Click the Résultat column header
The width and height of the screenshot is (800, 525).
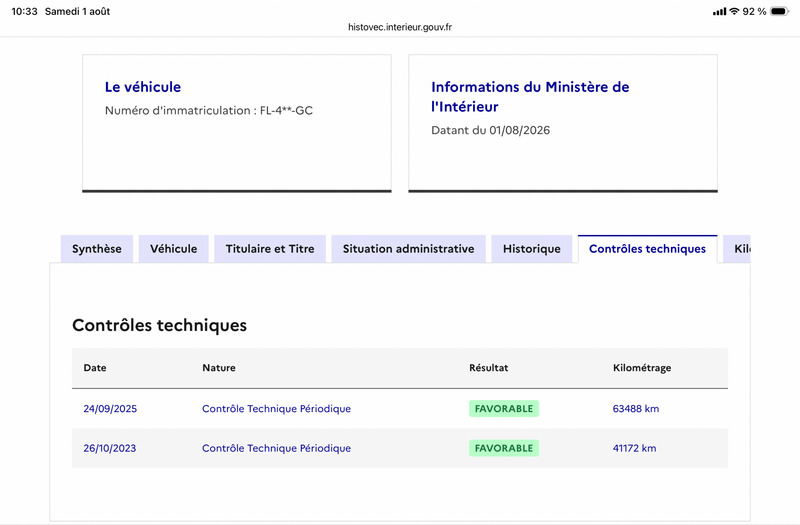(489, 368)
